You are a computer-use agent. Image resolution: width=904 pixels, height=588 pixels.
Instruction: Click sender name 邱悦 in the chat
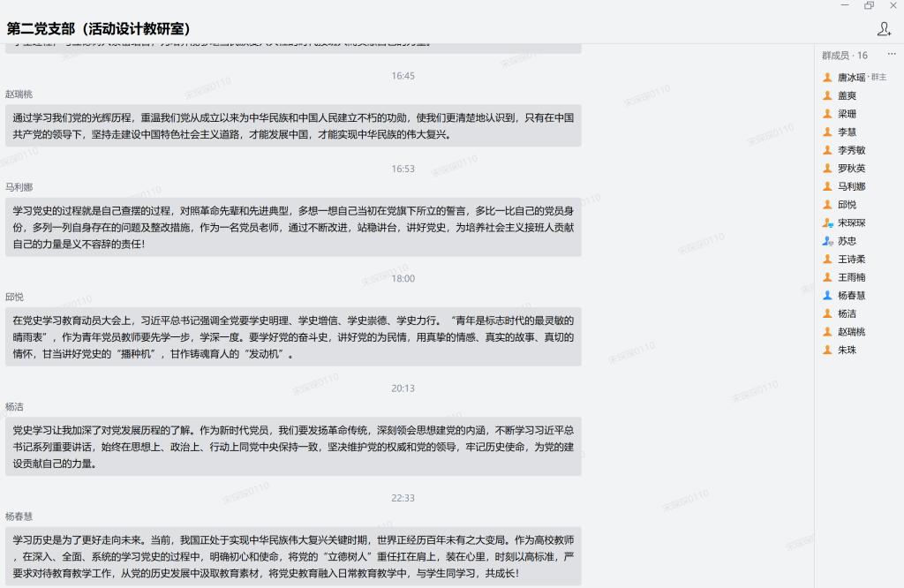(x=14, y=297)
